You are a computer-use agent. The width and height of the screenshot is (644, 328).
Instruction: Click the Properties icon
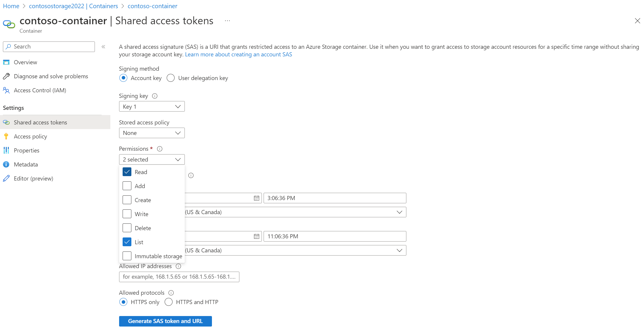[x=7, y=150]
